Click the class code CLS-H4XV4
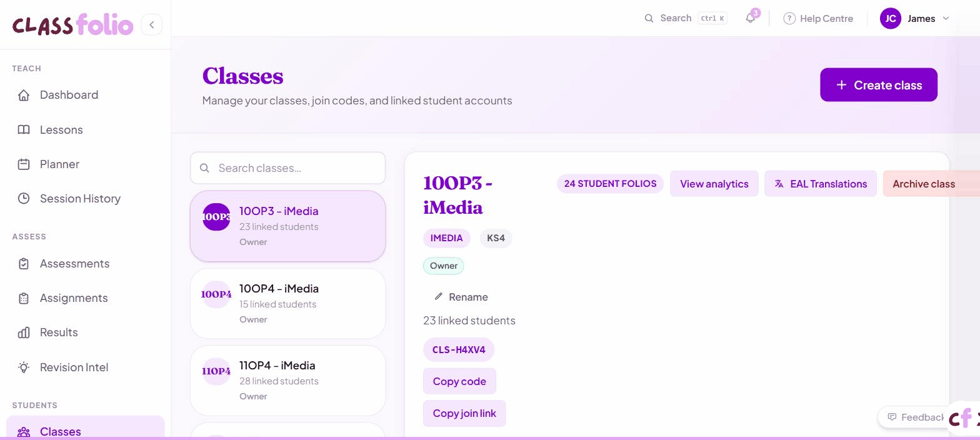The height and width of the screenshot is (440, 980). pyautogui.click(x=459, y=349)
